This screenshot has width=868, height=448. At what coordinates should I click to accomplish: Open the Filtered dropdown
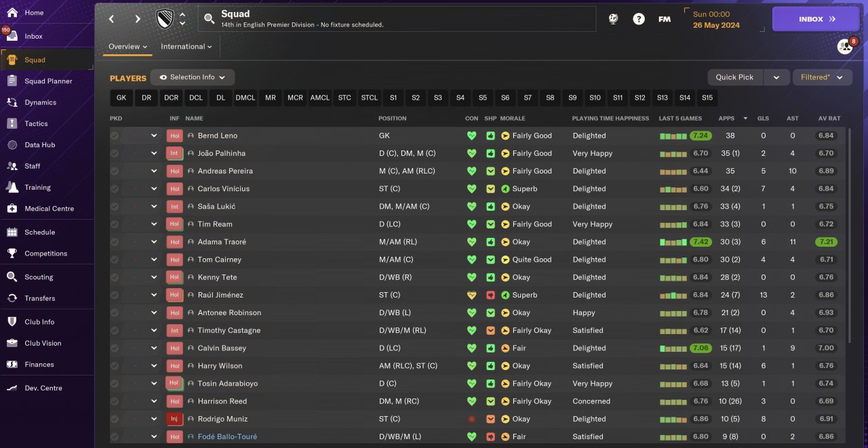pyautogui.click(x=823, y=77)
